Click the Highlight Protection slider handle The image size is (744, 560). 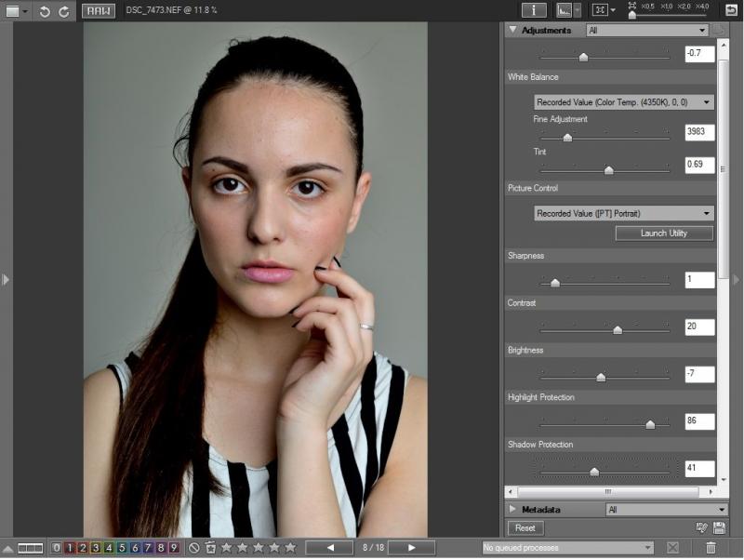[x=650, y=424]
